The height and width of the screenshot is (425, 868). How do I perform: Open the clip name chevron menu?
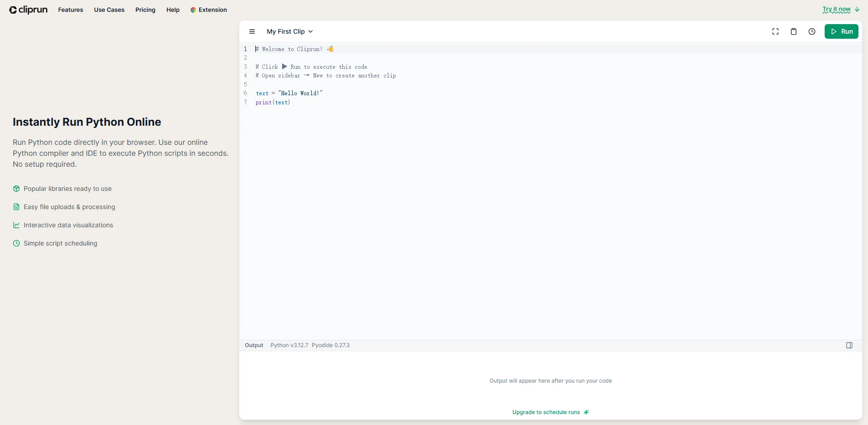coord(311,31)
